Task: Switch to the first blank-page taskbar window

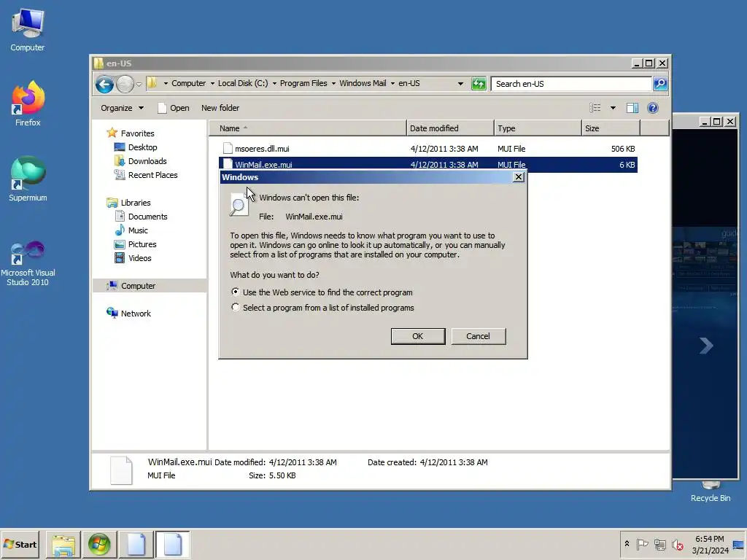Action: 136,544
